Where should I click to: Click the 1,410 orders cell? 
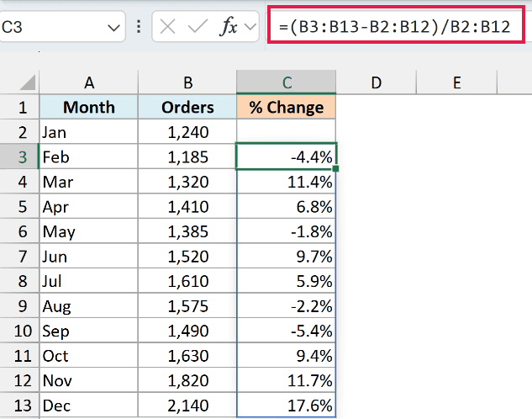pyautogui.click(x=187, y=206)
